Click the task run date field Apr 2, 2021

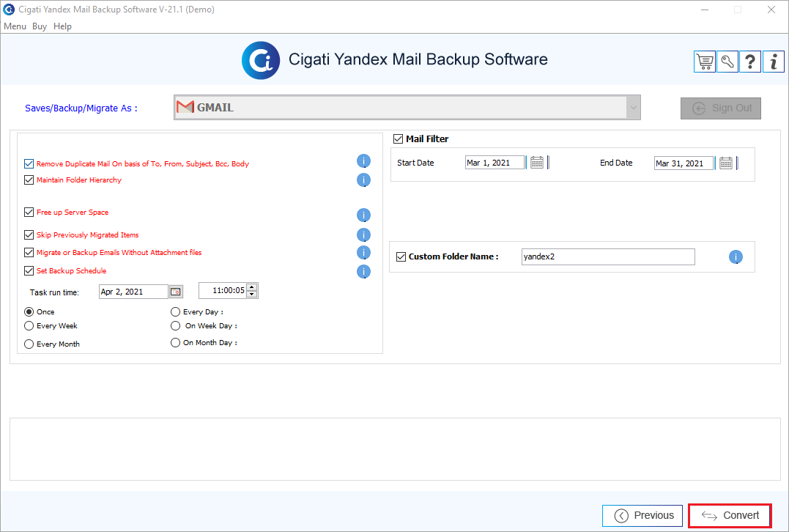(x=133, y=292)
